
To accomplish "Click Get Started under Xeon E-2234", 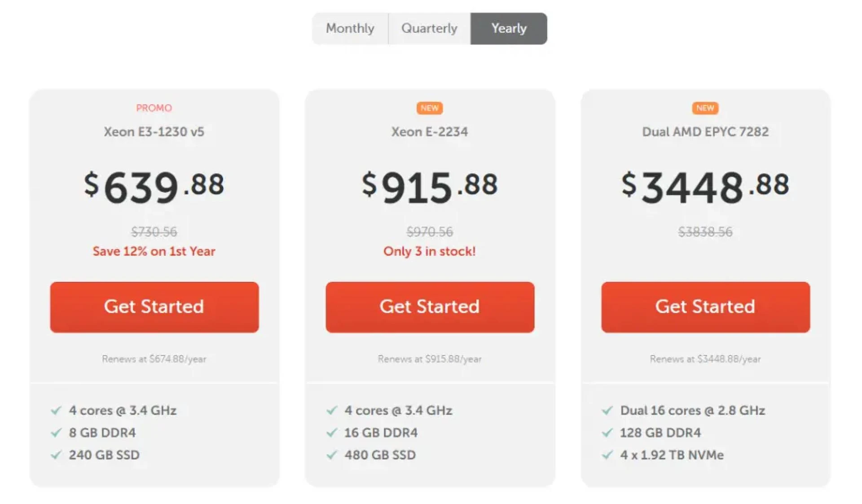I will pyautogui.click(x=430, y=307).
